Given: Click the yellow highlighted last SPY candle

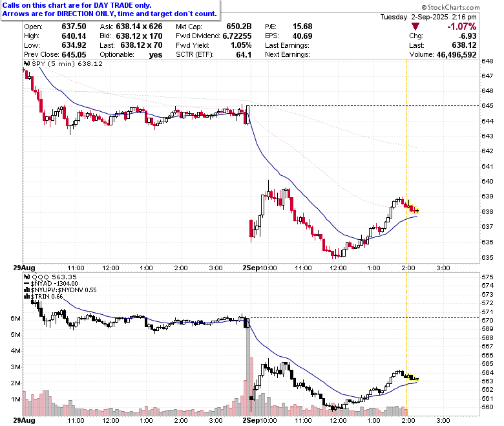Looking at the screenshot, I should pyautogui.click(x=417, y=211).
